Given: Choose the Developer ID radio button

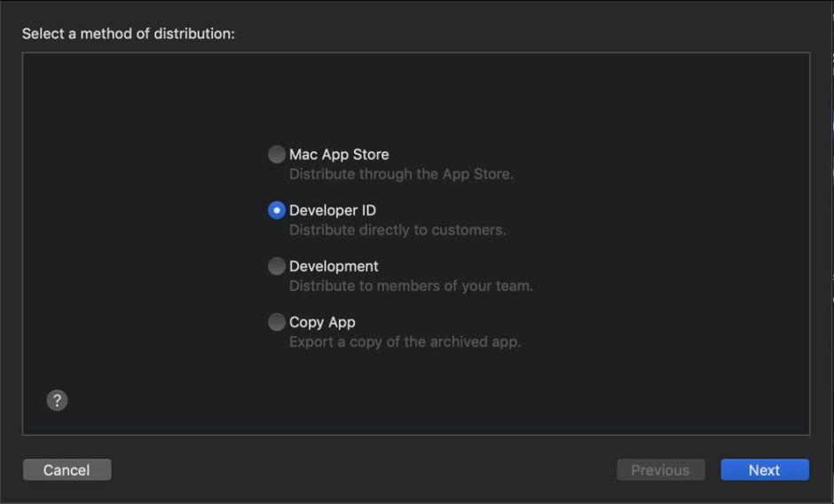Looking at the screenshot, I should 277,210.
